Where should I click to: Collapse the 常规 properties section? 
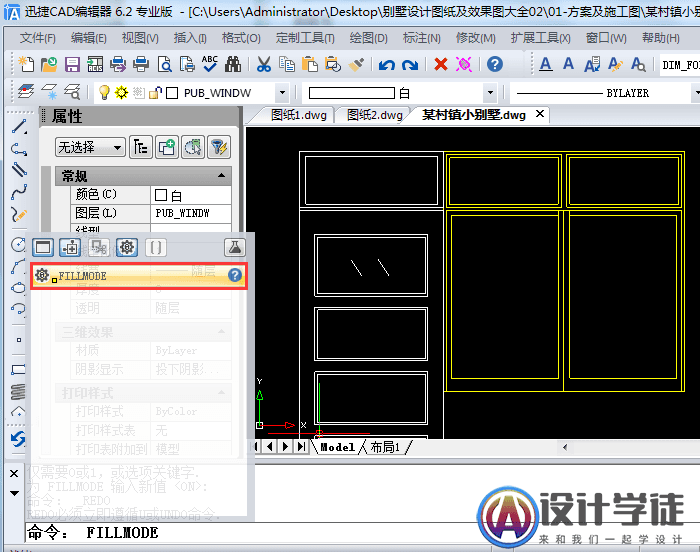pos(221,176)
